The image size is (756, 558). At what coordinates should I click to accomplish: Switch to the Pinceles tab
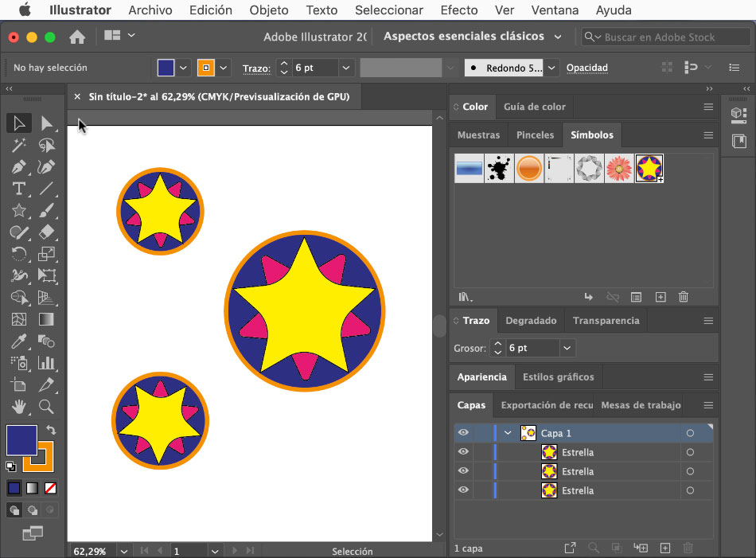coord(535,135)
